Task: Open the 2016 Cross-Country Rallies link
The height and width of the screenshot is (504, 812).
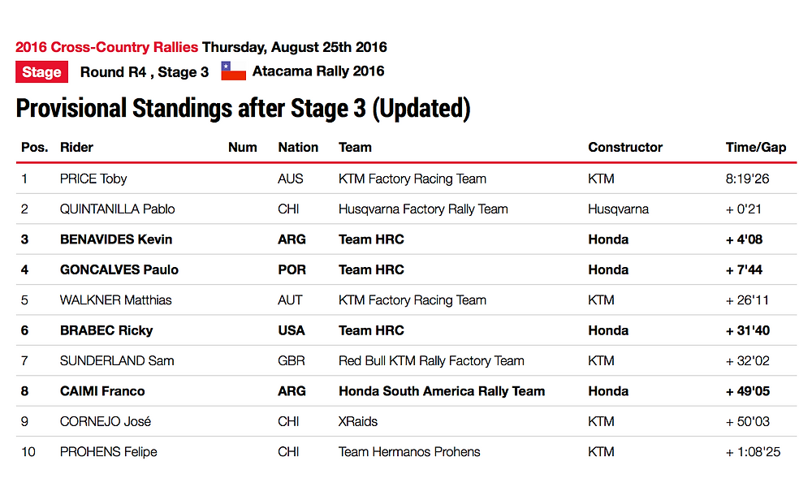Action: point(106,47)
